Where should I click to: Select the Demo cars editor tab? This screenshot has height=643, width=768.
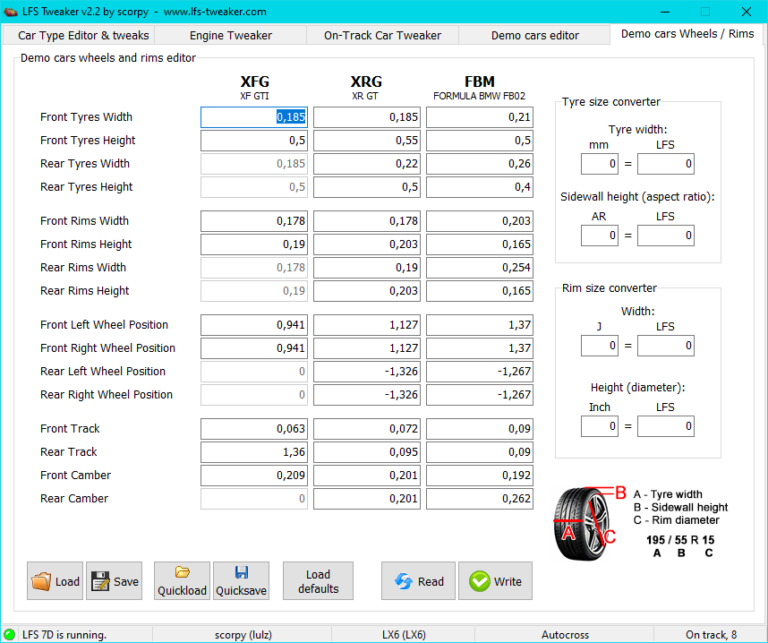tap(534, 35)
